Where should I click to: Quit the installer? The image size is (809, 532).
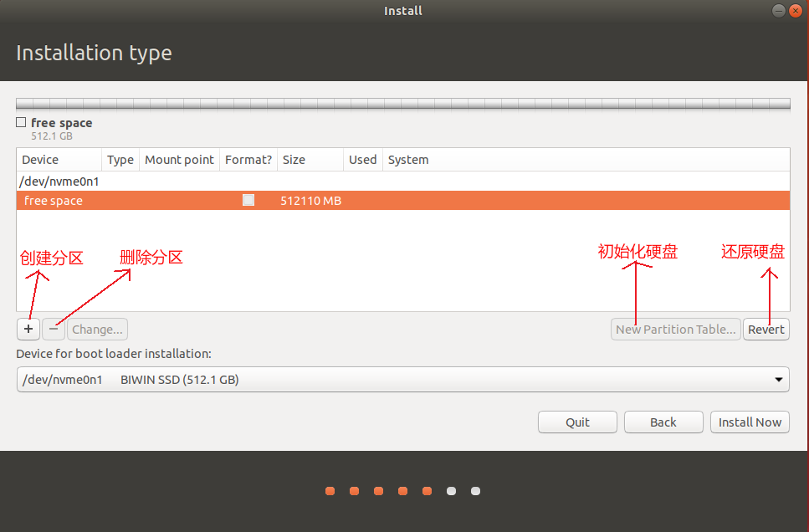(x=577, y=422)
